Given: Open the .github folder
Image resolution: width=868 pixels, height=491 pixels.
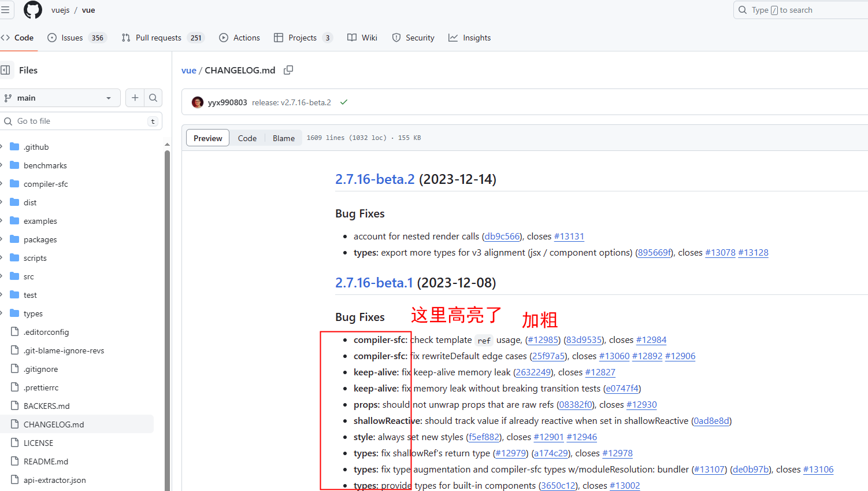Looking at the screenshot, I should tap(36, 147).
